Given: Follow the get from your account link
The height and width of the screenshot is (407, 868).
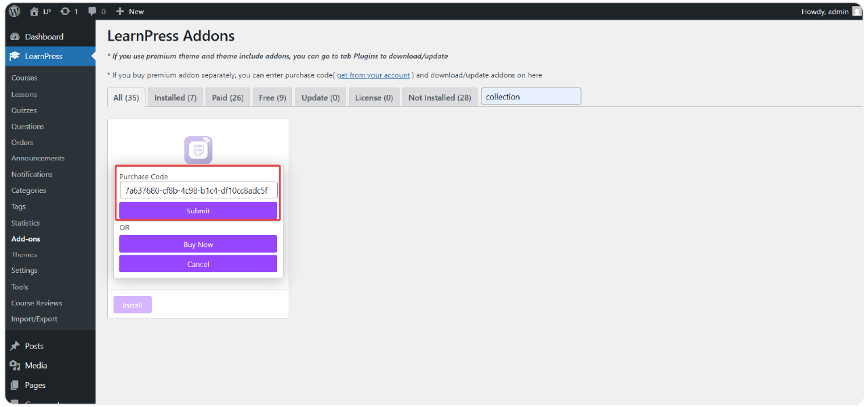Looking at the screenshot, I should coord(373,75).
